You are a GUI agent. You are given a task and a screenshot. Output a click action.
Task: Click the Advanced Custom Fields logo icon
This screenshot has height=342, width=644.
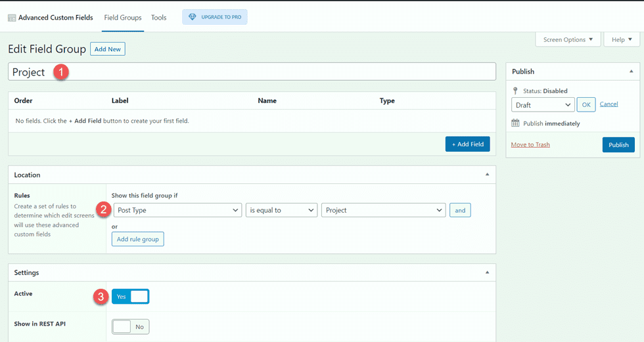(12, 18)
